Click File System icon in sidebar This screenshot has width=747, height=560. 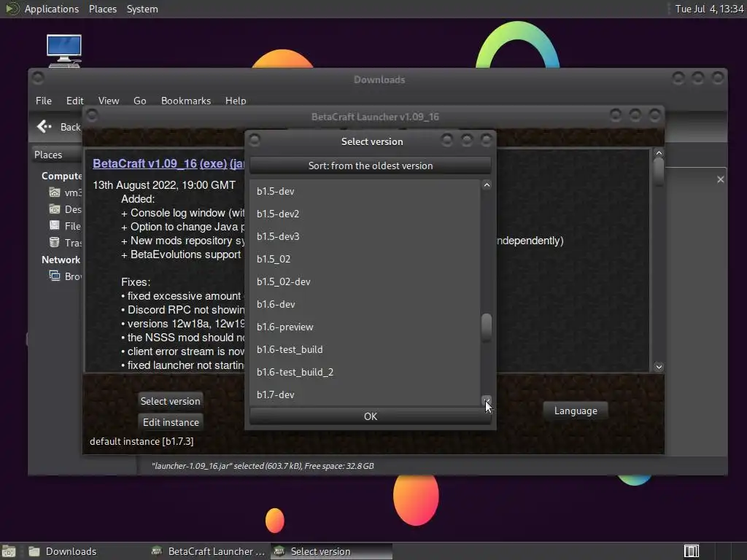55,226
